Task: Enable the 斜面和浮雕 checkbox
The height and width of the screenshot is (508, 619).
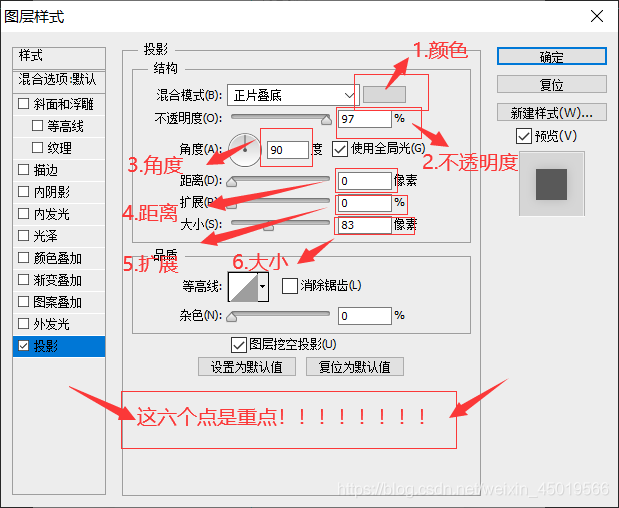Action: 24,104
